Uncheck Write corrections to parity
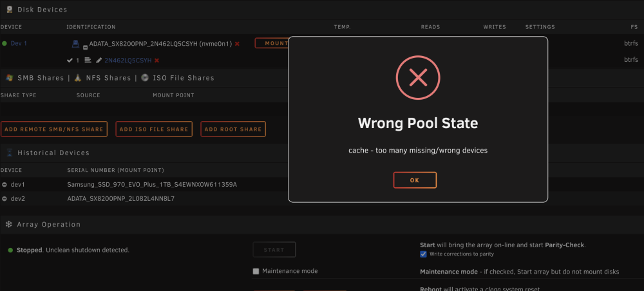 click(x=424, y=254)
